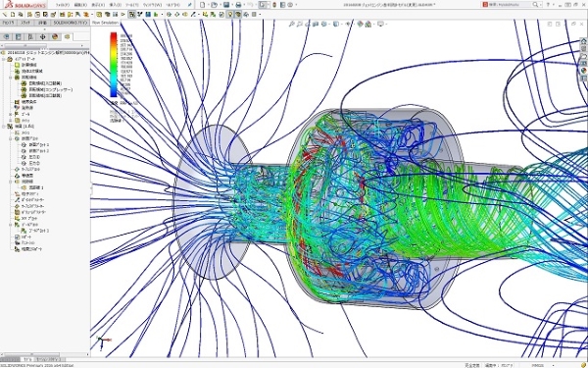Click the Print icon
Viewport: 588px width, 368px height.
click(x=238, y=5)
